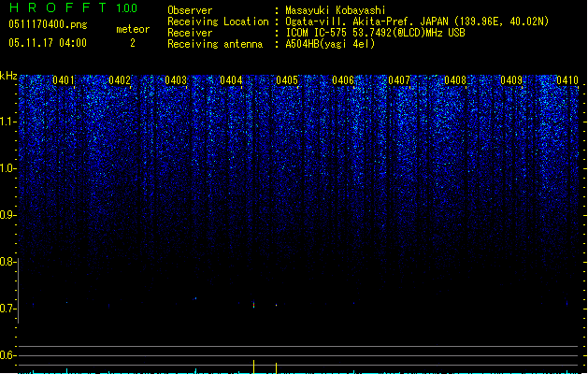
Task: Click the 0410 time marker
Action: click(567, 80)
